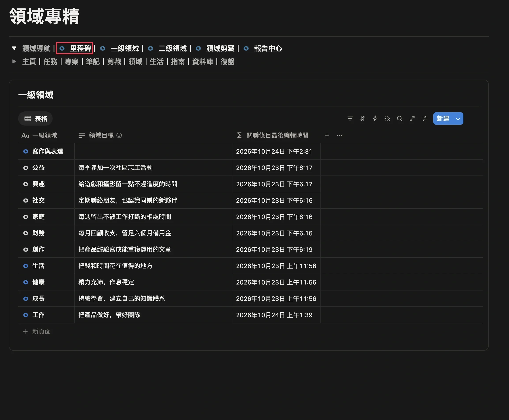Click the page icon of 寫作與表達 row
The image size is (509, 420).
(25, 151)
